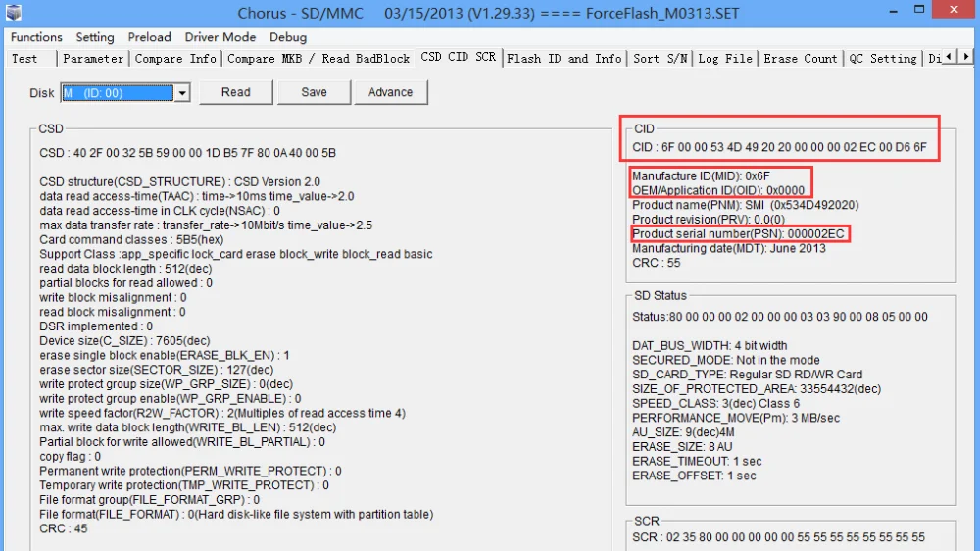
Task: Open the Preload menu
Action: (x=149, y=37)
